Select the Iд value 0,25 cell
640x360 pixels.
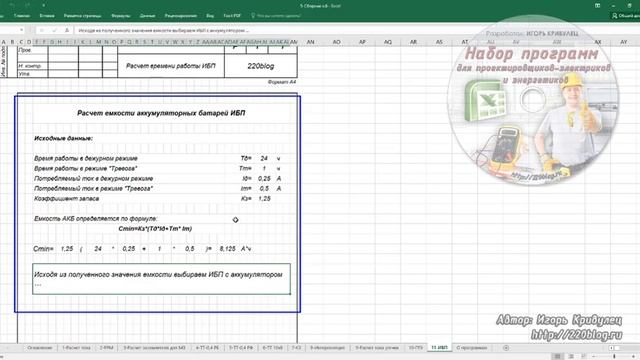tap(264, 178)
